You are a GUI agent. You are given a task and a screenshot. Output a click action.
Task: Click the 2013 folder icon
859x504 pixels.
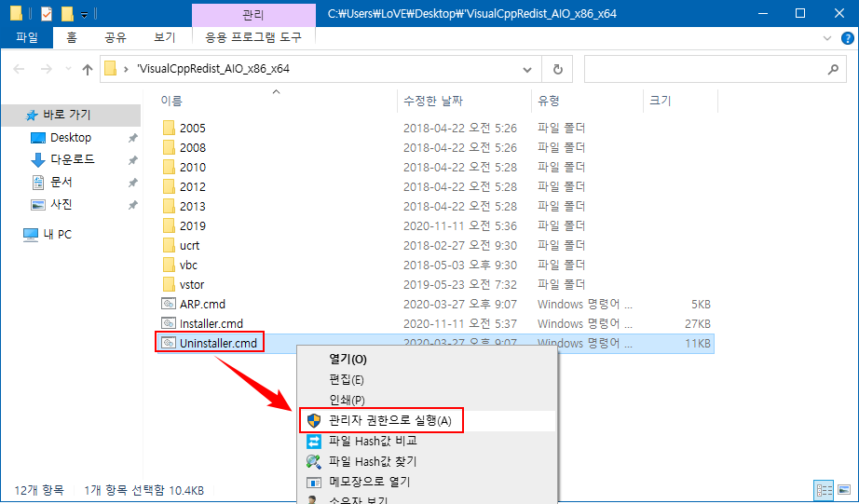point(169,207)
